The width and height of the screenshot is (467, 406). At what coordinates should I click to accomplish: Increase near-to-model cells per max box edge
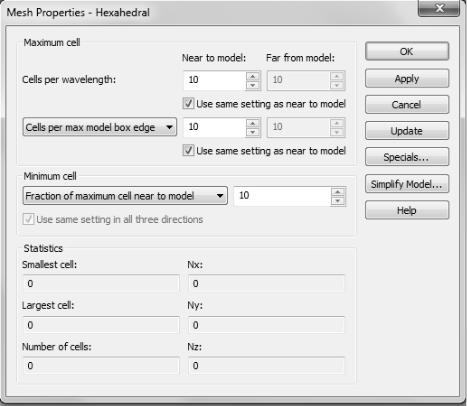tap(253, 124)
